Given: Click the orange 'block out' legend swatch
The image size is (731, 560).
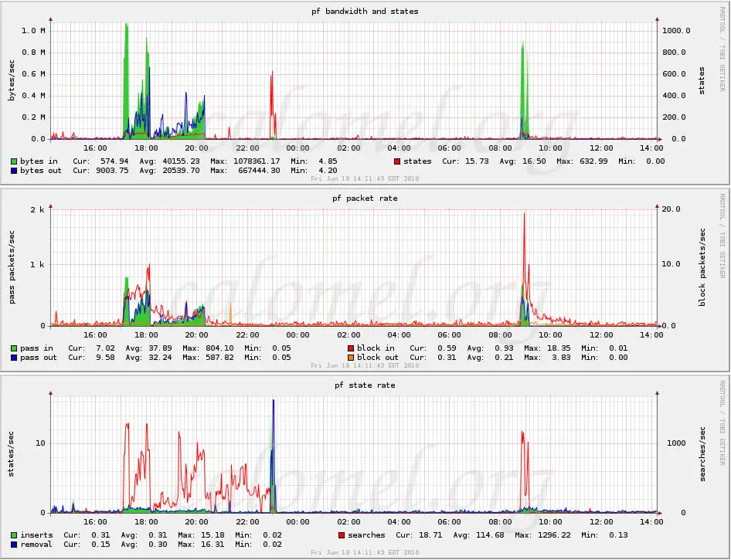Looking at the screenshot, I should pos(351,358).
